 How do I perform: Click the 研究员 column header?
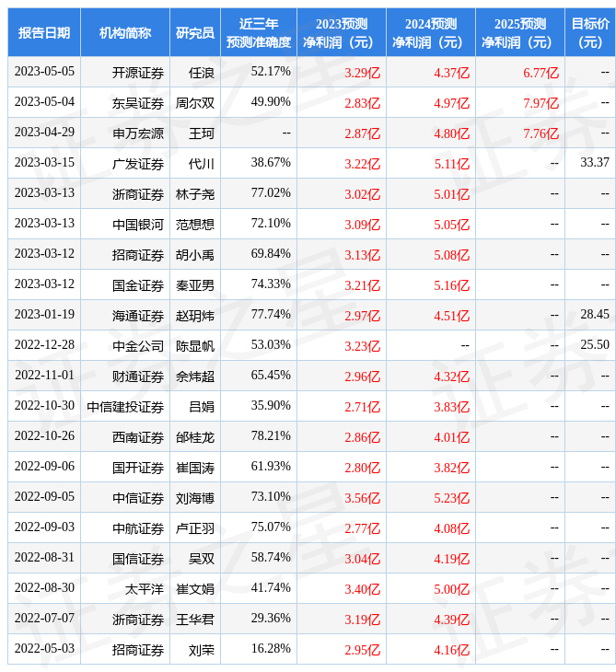point(195,32)
